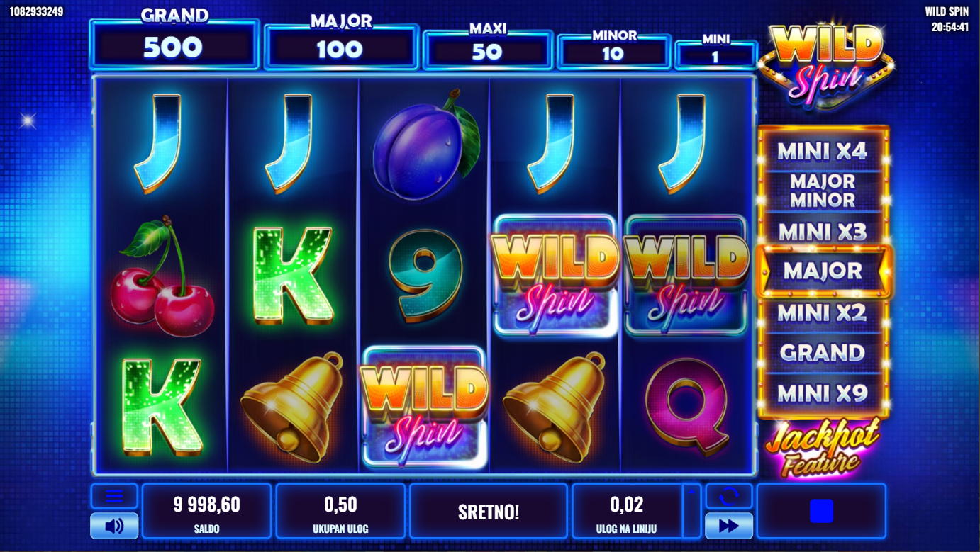This screenshot has height=552, width=980.
Task: Select the Grand 500 jackpot box
Action: pos(174,45)
